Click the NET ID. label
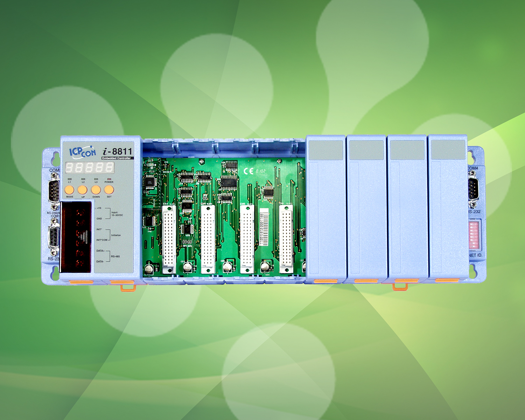Viewport: 525px width, 420px height. [x=476, y=255]
